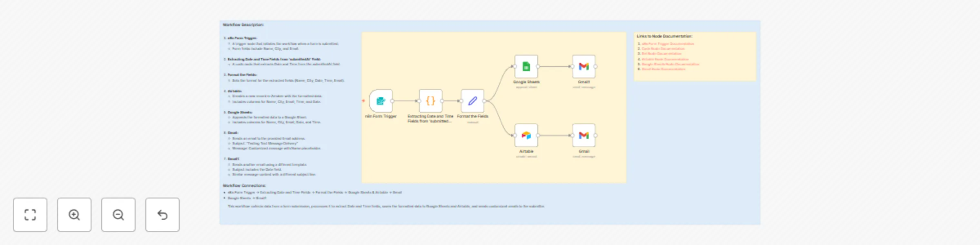Reset the canvas zoom with the undo-arrow button
Screen dimensions: 980x245
click(163, 215)
